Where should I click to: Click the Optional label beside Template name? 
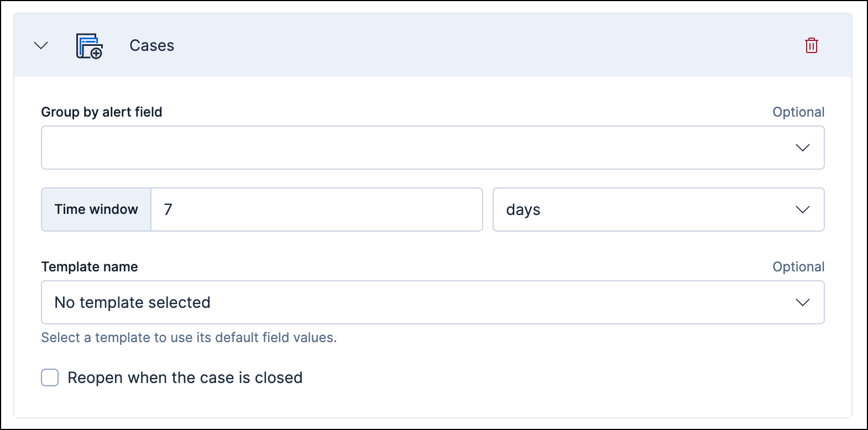[798, 266]
